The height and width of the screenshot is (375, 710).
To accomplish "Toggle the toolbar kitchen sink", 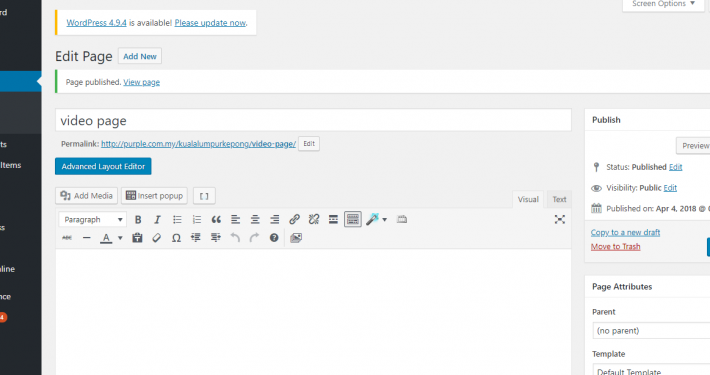I will click(x=353, y=220).
